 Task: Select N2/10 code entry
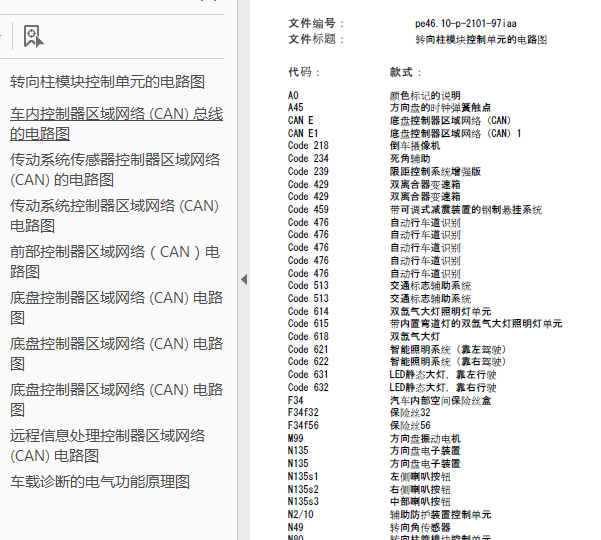pos(300,514)
